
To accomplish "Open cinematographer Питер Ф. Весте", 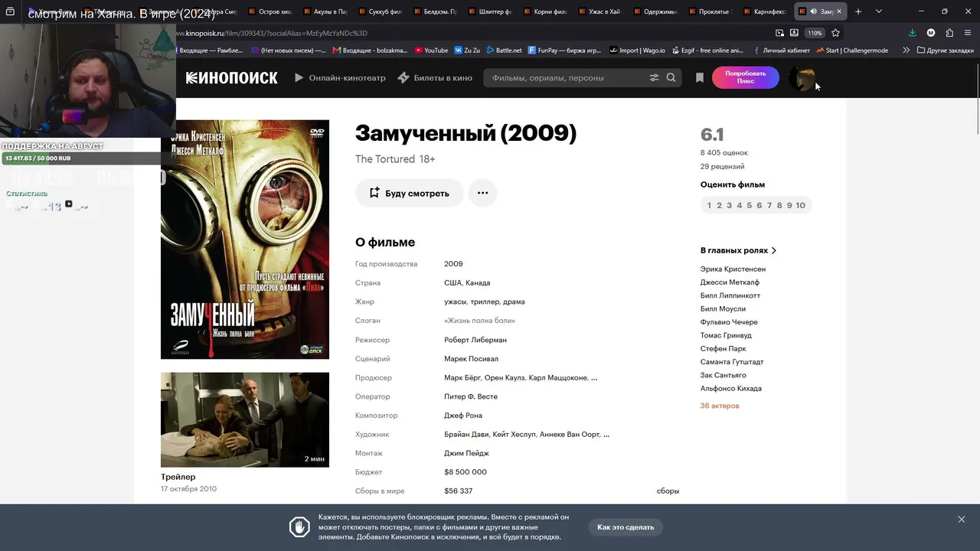I will pyautogui.click(x=471, y=396).
